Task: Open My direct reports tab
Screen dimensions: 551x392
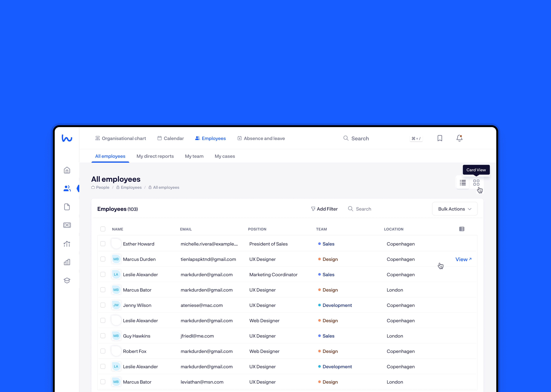Action: click(155, 156)
